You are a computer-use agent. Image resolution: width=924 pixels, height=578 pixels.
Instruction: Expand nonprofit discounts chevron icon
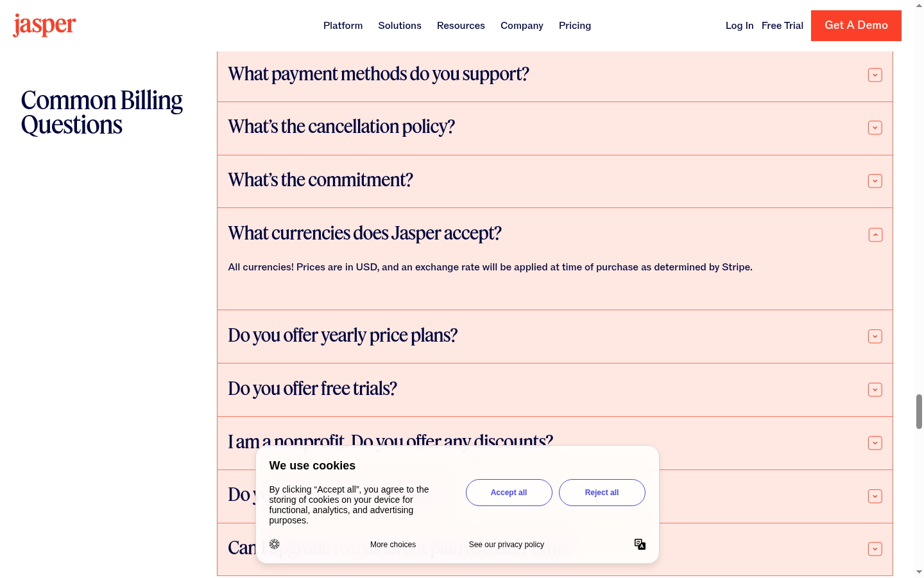875,443
